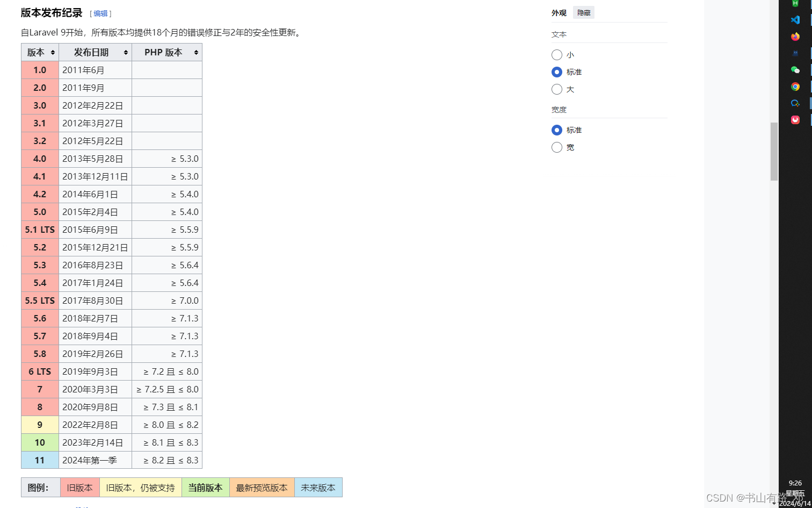Viewport: 812px width, 508px height.
Task: Click date cell 2019年9月3日
Action: click(x=96, y=371)
